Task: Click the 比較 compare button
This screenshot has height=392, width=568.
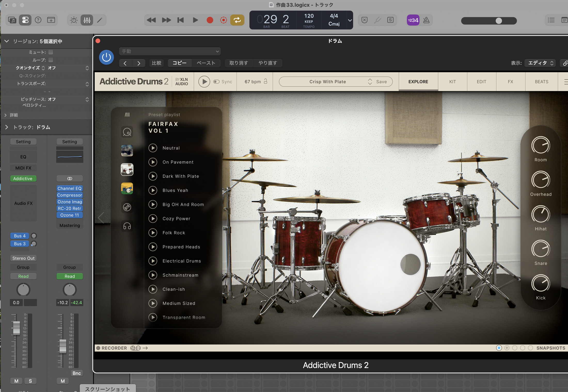Action: pos(156,63)
